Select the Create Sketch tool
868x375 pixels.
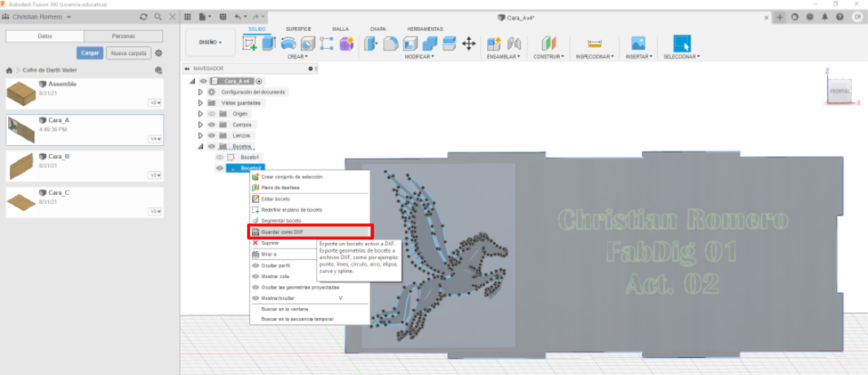coord(249,44)
